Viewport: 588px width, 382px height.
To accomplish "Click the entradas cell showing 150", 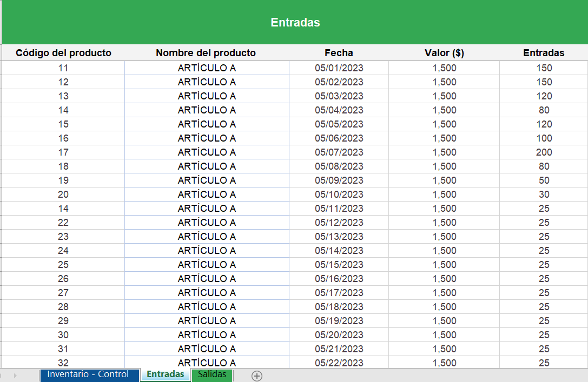I will pos(544,68).
